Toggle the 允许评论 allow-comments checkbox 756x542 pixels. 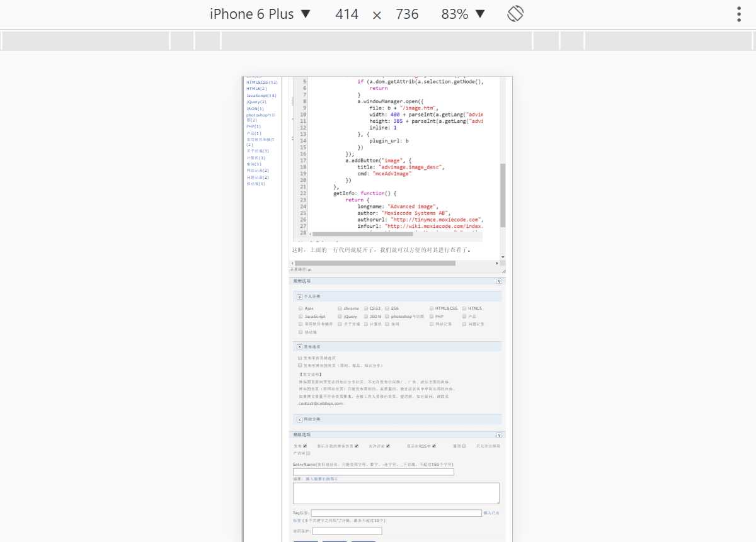click(388, 446)
